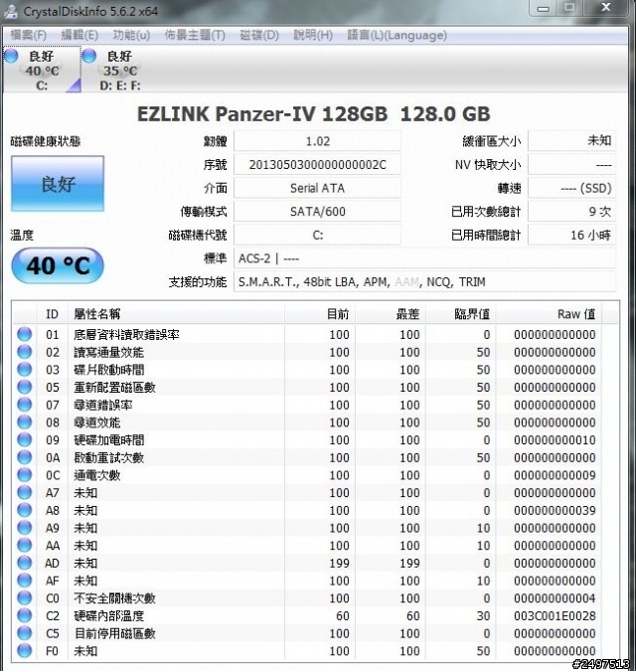Select the 目前停用磁區數 attribute row
The width and height of the screenshot is (636, 672).
tap(315, 633)
